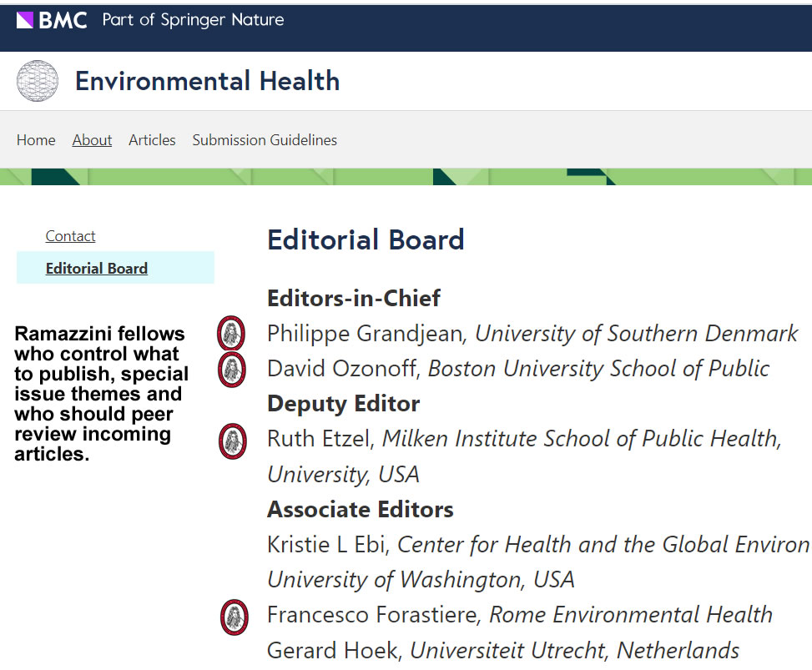Click the name Philippe Grandjean
Screen dimensions: 812x670
click(364, 334)
